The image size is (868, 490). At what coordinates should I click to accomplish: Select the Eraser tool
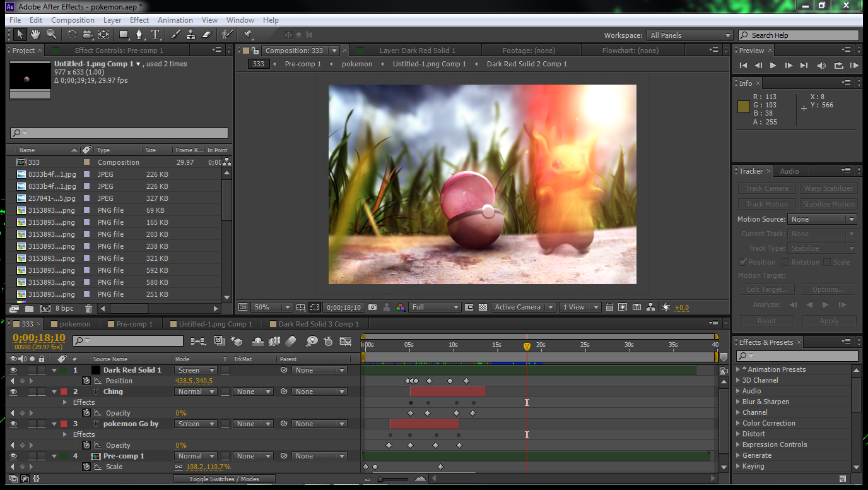coord(207,35)
